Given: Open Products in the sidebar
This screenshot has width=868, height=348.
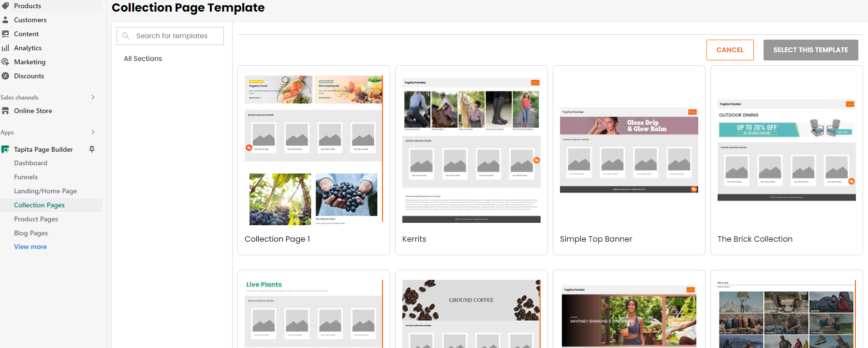Looking at the screenshot, I should [x=28, y=6].
